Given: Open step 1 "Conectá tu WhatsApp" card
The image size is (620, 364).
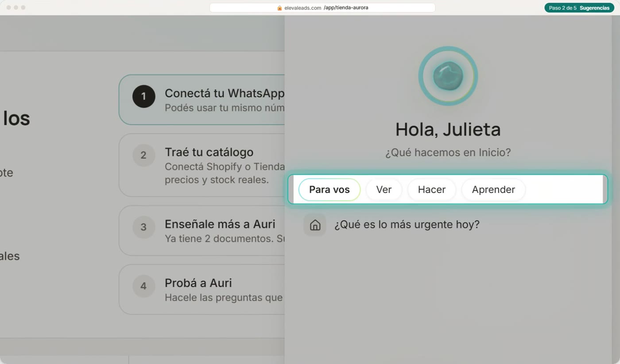Looking at the screenshot, I should [201, 100].
